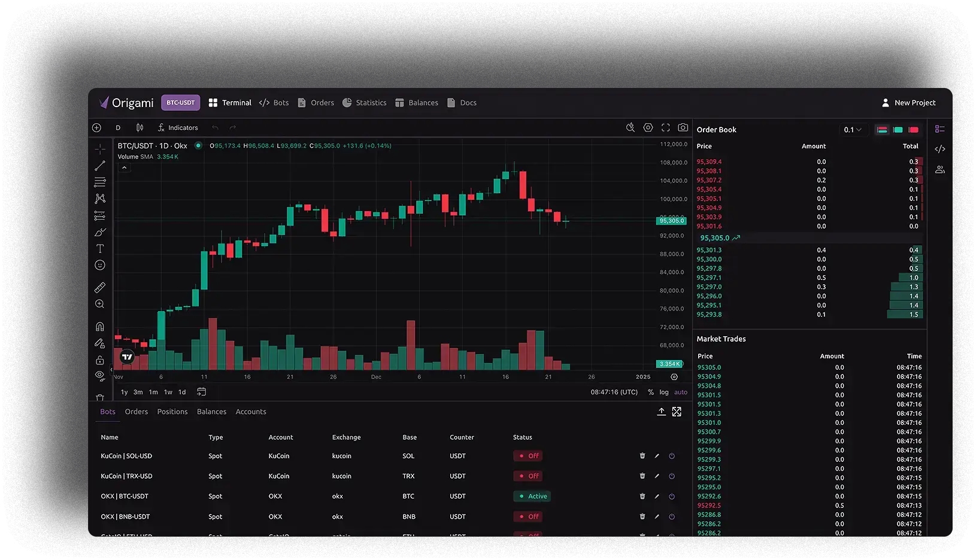Open time axis settings gear
The image size is (976, 560).
[x=674, y=377]
